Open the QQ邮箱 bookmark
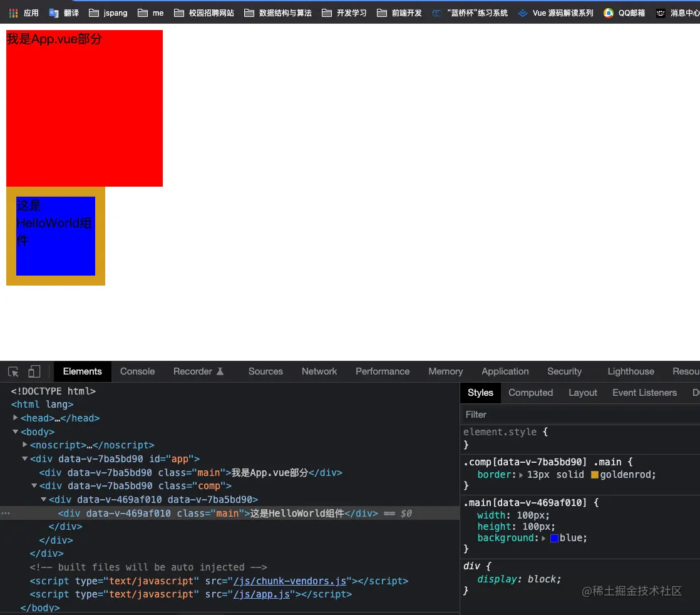 tap(624, 13)
